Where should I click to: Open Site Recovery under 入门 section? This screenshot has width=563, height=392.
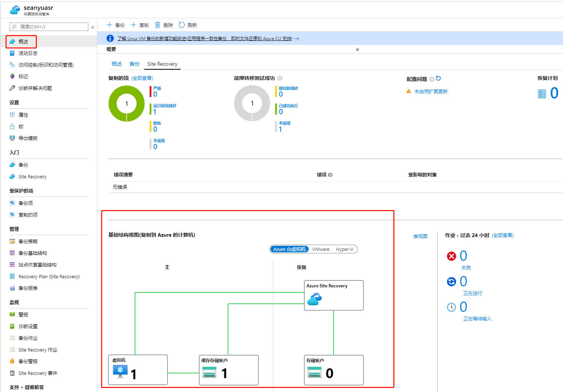(x=32, y=176)
